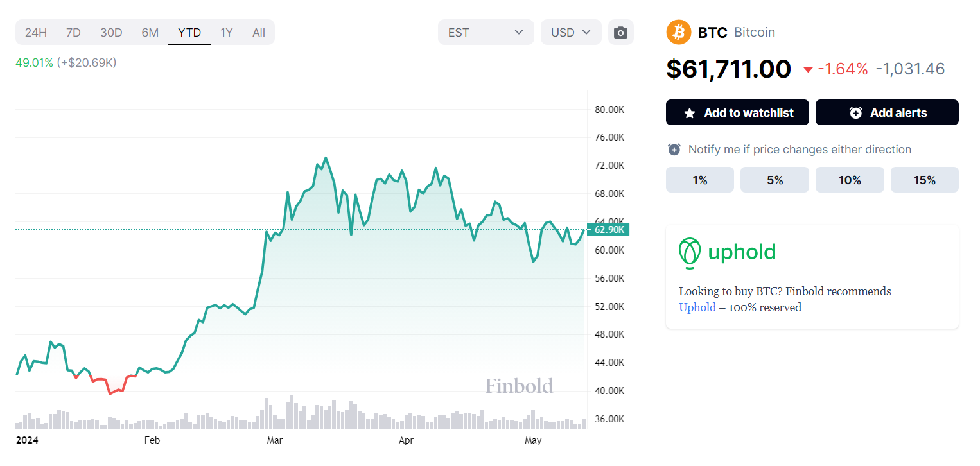Image resolution: width=980 pixels, height=466 pixels.
Task: Expand the USD currency dropdown
Action: [x=571, y=32]
